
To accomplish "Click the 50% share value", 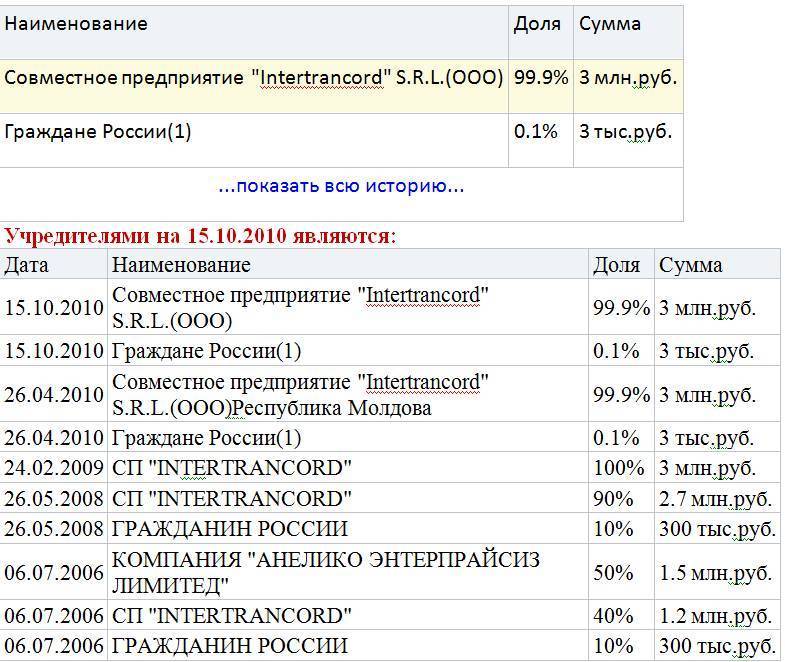I will [x=613, y=572].
